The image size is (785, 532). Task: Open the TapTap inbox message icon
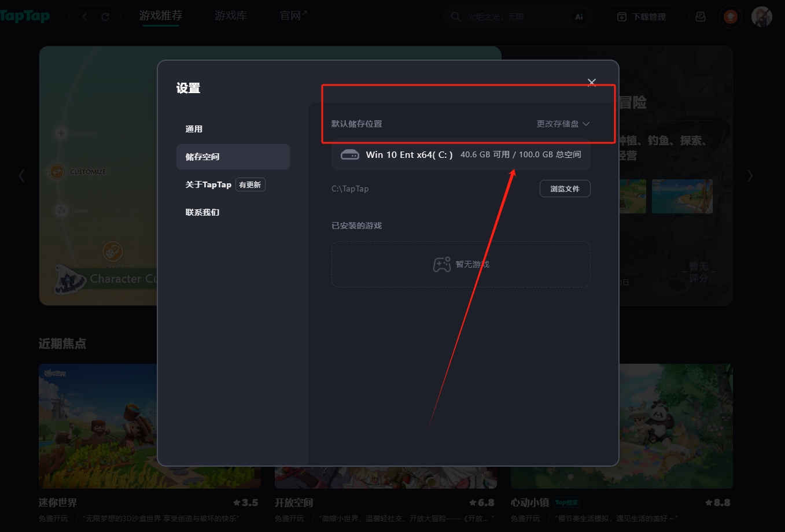700,17
